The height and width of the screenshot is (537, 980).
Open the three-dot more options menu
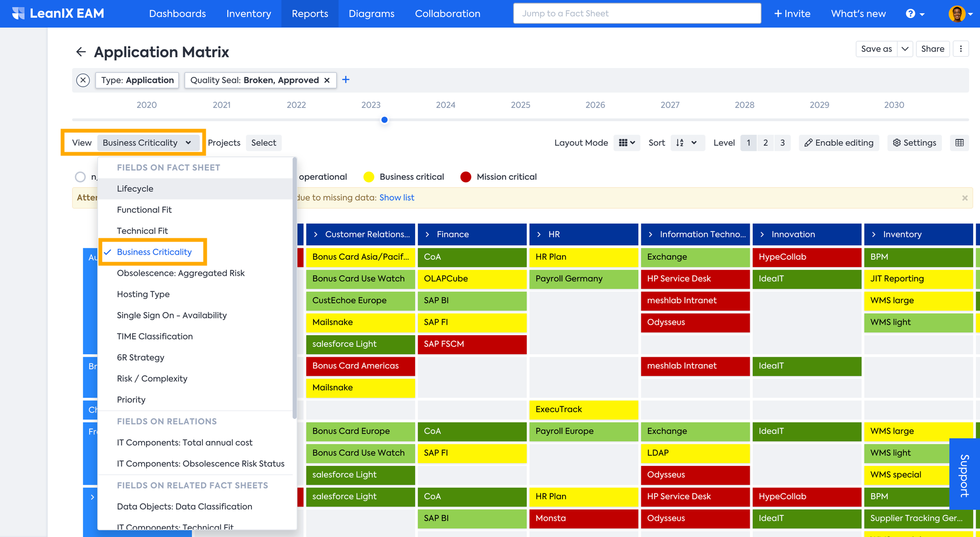(960, 49)
